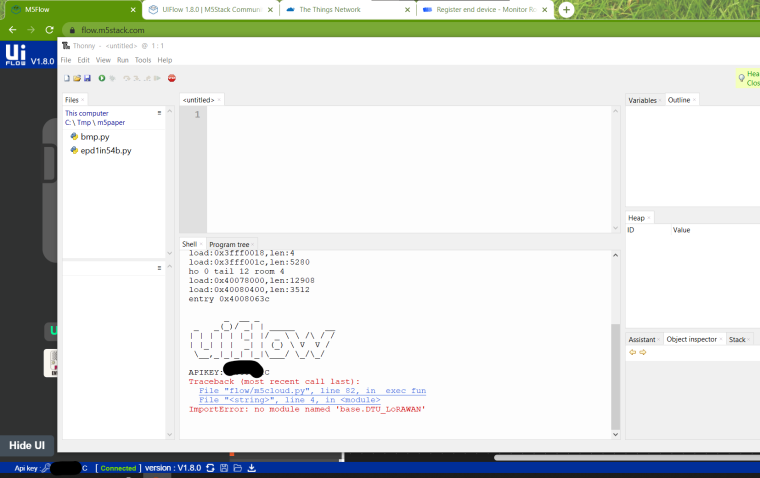Click the forward arrow in Assistant panel
The height and width of the screenshot is (478, 760).
click(643, 352)
